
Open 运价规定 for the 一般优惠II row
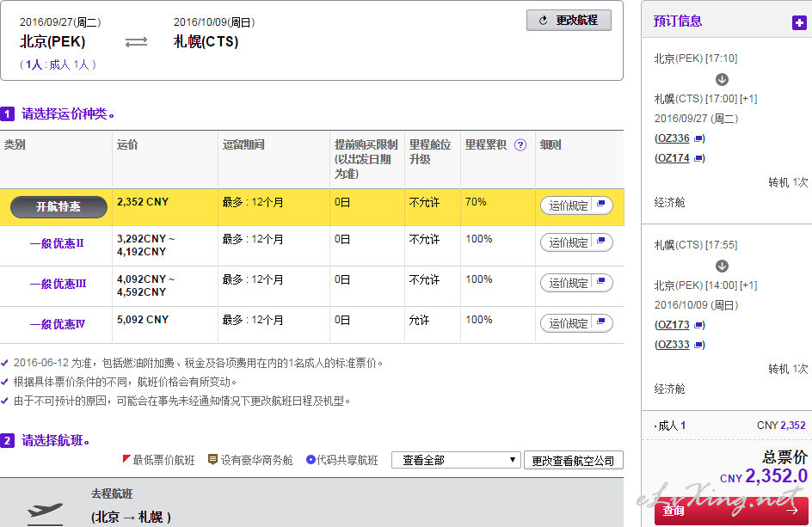coord(576,242)
